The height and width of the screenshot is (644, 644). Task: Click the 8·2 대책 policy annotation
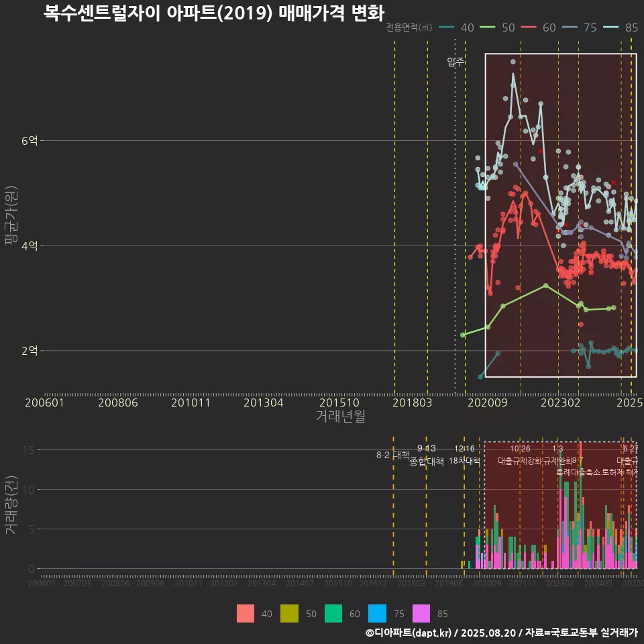coord(392,455)
